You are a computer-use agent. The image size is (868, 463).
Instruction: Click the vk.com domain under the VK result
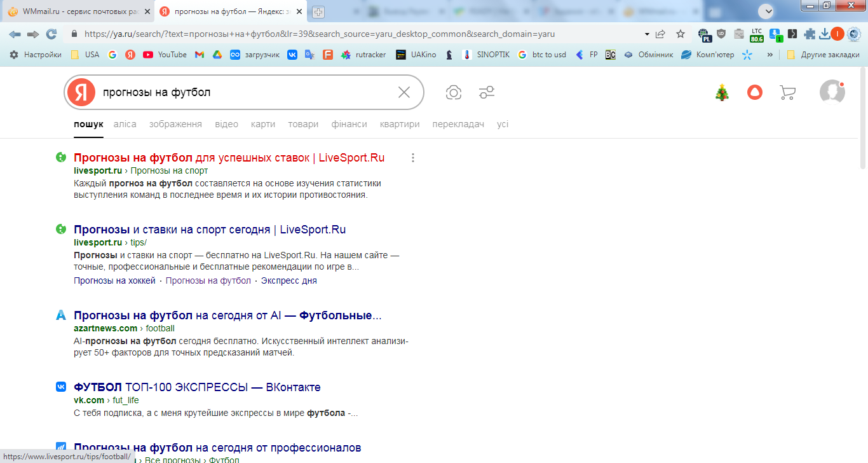(x=89, y=400)
